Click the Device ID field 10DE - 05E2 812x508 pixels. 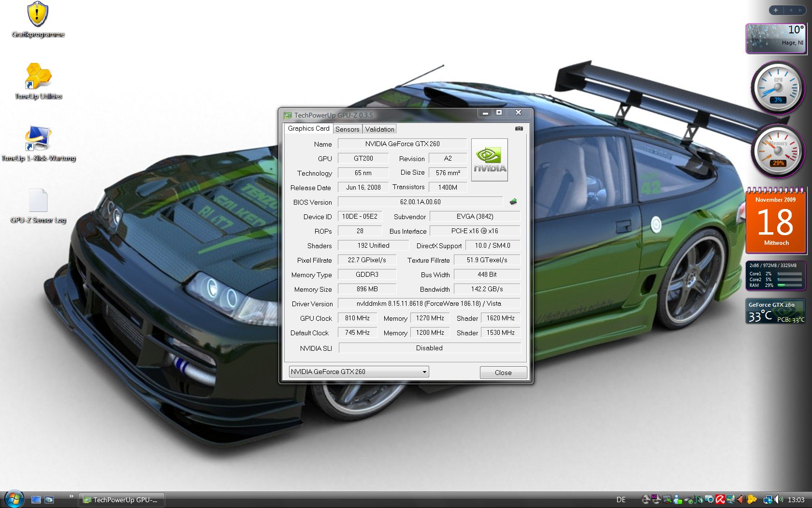tap(360, 216)
